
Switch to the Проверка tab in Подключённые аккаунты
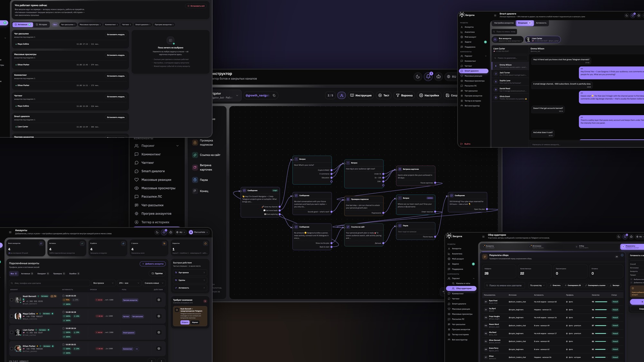(x=59, y=274)
